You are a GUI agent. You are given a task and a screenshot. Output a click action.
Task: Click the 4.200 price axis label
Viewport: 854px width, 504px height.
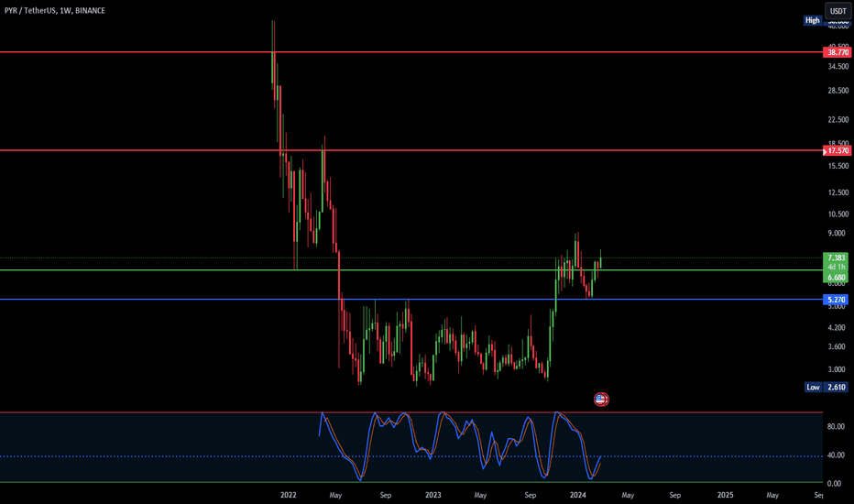(x=836, y=328)
